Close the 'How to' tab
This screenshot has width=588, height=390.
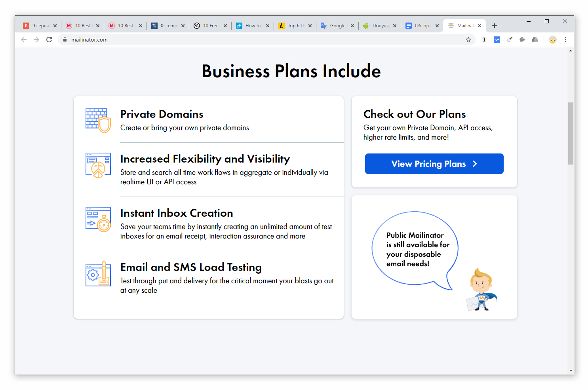(x=268, y=26)
